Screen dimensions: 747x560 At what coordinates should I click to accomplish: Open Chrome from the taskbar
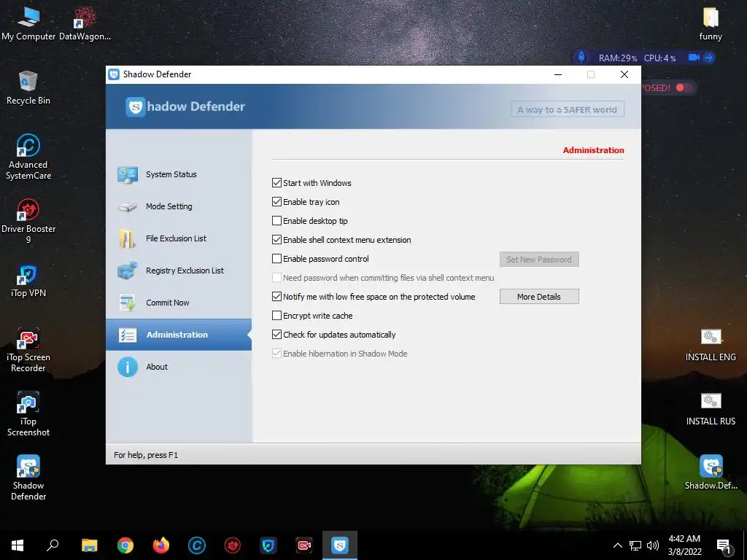point(125,545)
